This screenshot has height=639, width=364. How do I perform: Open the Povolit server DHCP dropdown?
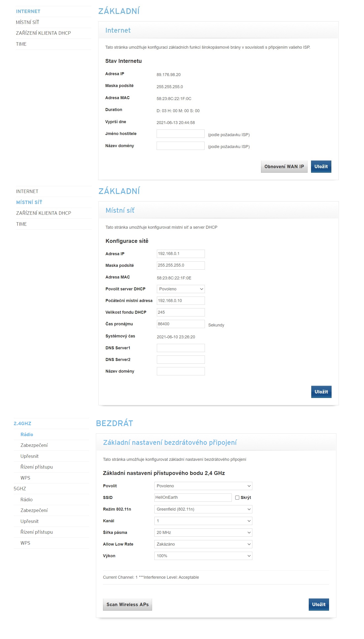point(180,289)
